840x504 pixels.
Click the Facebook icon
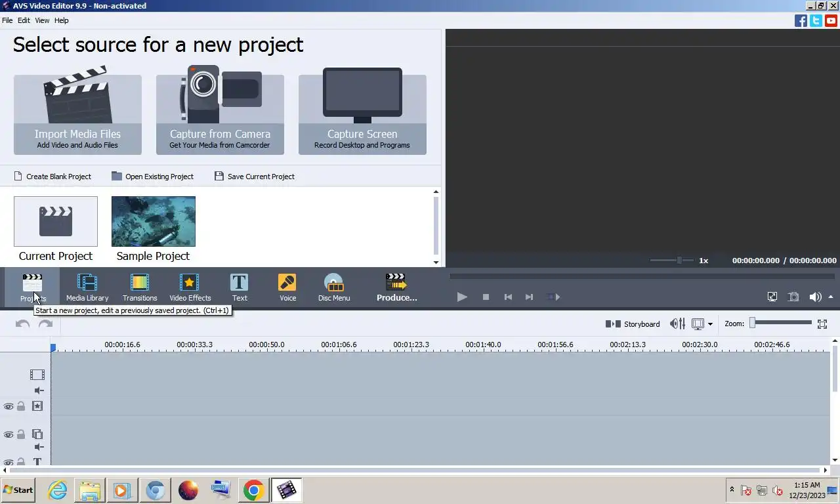click(x=801, y=20)
